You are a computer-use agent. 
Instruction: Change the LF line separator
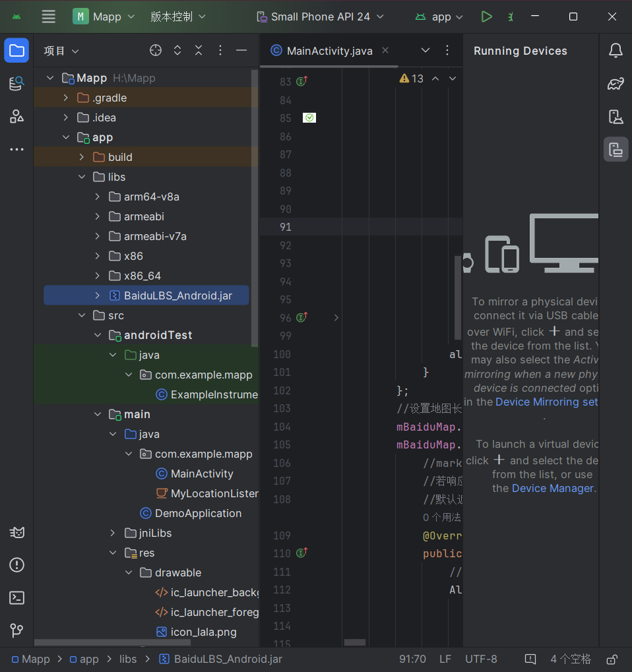pyautogui.click(x=445, y=659)
